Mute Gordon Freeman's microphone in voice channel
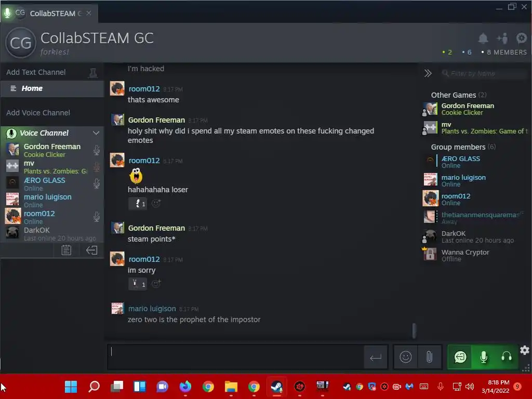Image resolution: width=532 pixels, height=399 pixels. point(96,150)
